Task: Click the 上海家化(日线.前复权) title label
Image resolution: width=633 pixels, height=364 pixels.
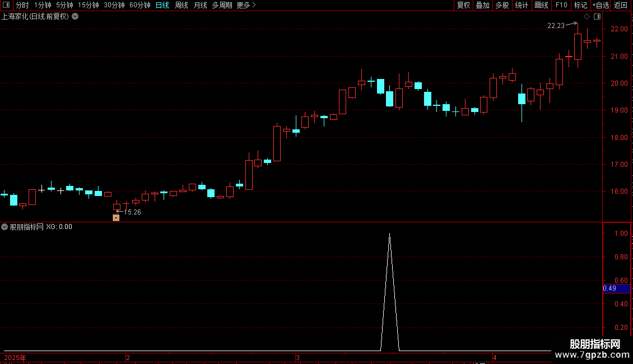Action: pyautogui.click(x=35, y=17)
